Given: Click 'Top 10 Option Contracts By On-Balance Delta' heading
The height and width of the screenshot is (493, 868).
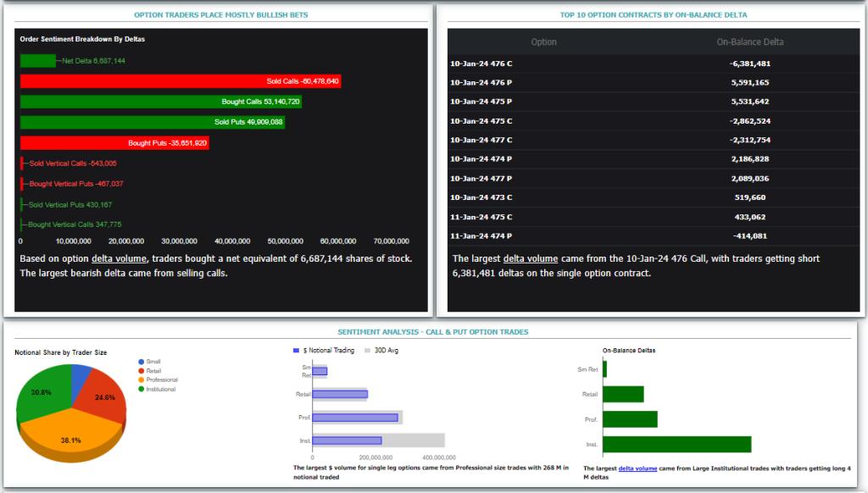Looking at the screenshot, I should pyautogui.click(x=654, y=15).
